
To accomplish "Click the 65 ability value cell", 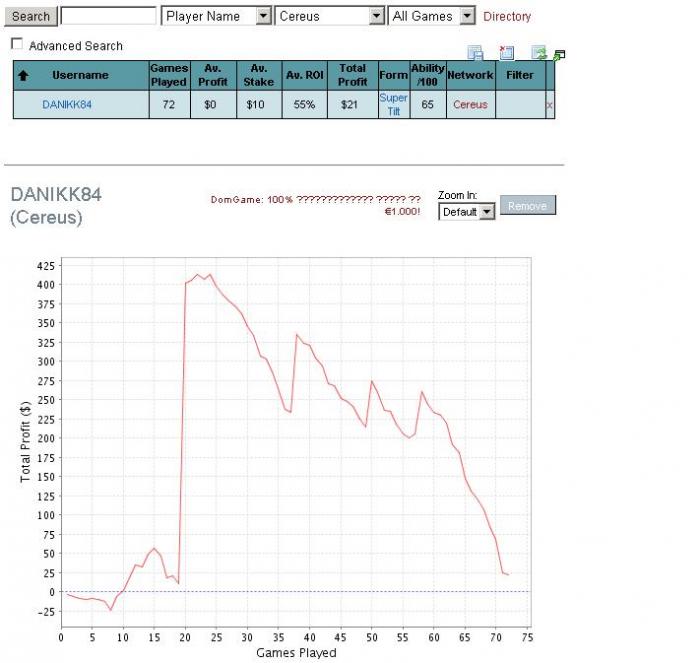I will (x=428, y=105).
